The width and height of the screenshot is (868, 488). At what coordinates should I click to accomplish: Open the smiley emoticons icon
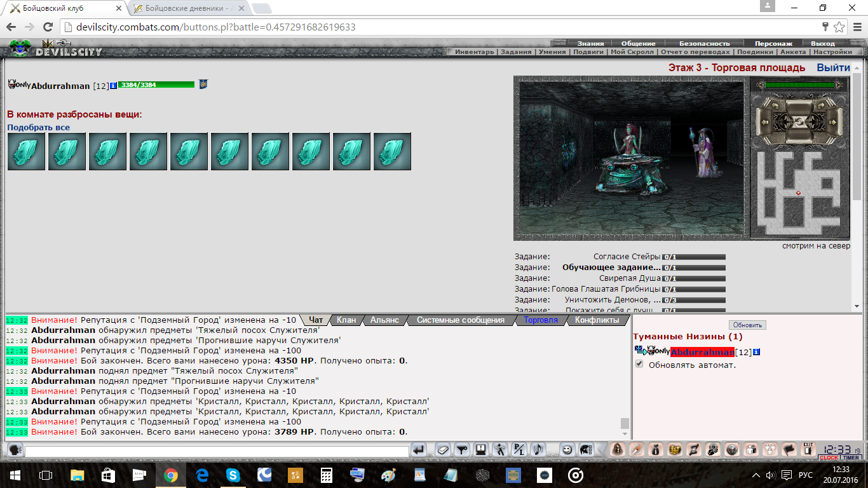567,449
